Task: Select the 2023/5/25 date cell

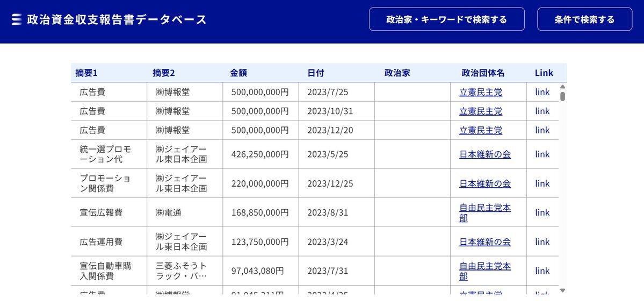Action: pos(336,154)
